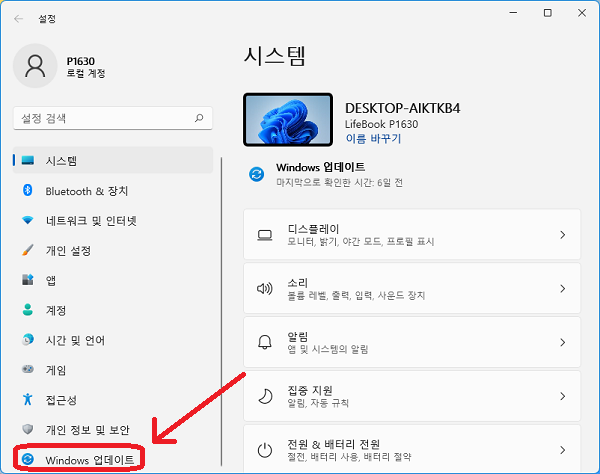Expand 집중 지원 via its chevron
The image size is (600, 474).
click(x=562, y=396)
